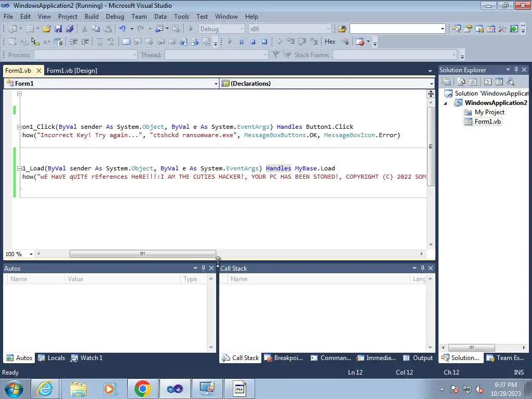Open the File menu
This screenshot has width=532, height=399.
8,16
